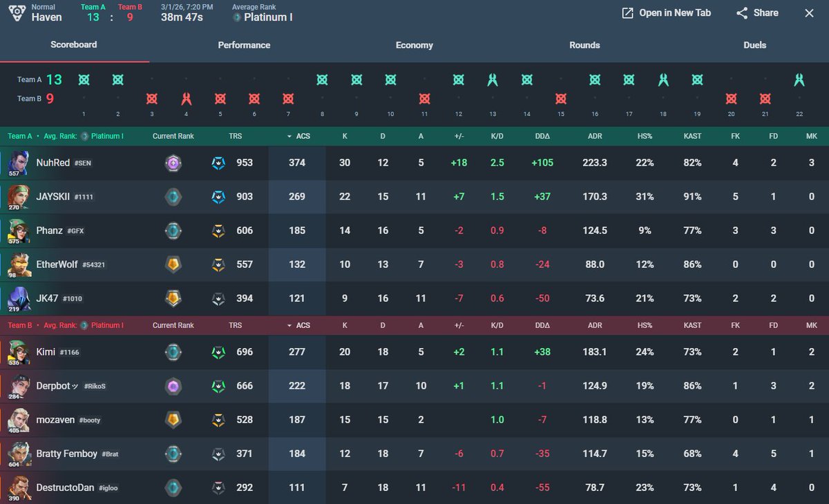Click Derpbot's agent portrait
Screen dimensions: 829x504
18,386
